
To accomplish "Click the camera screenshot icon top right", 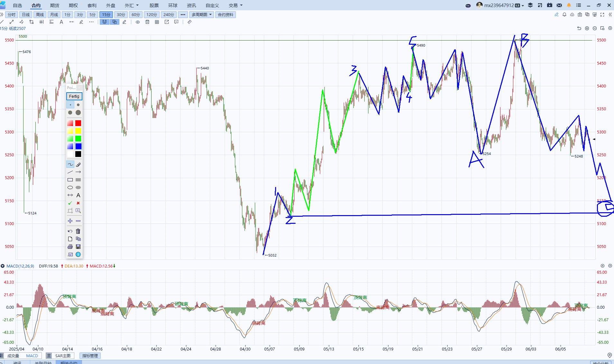I will 580,14.
